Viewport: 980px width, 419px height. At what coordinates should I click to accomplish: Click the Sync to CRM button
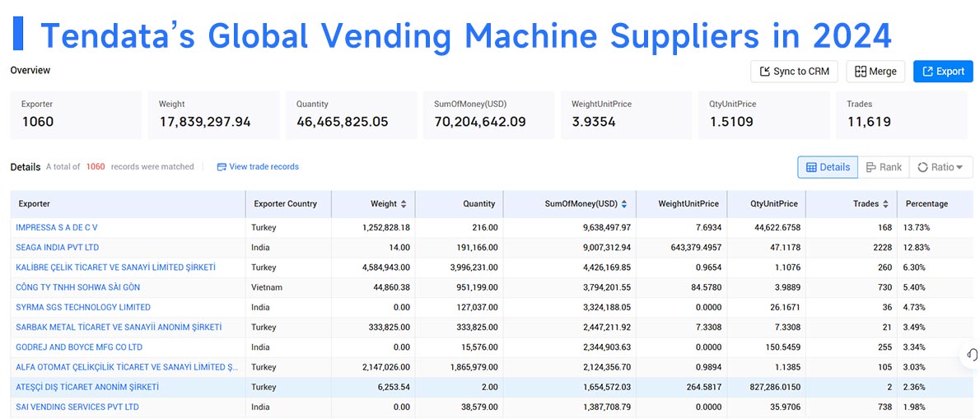pos(794,71)
